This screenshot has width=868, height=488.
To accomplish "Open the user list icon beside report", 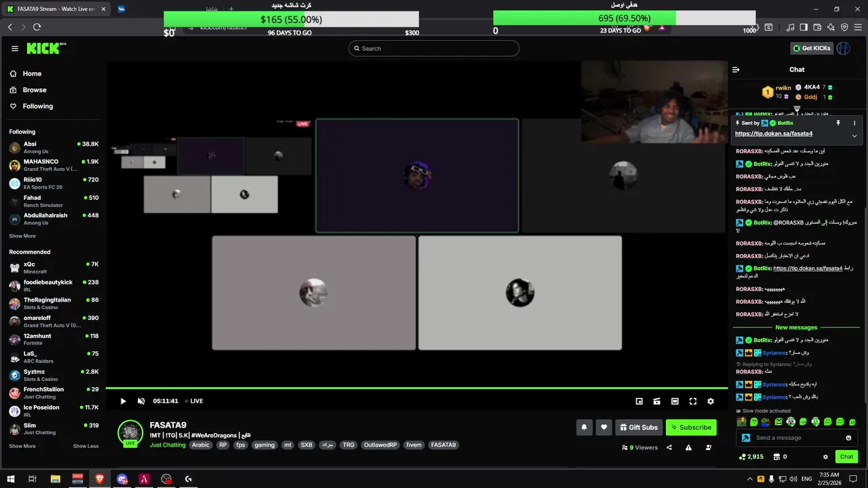I will [709, 447].
